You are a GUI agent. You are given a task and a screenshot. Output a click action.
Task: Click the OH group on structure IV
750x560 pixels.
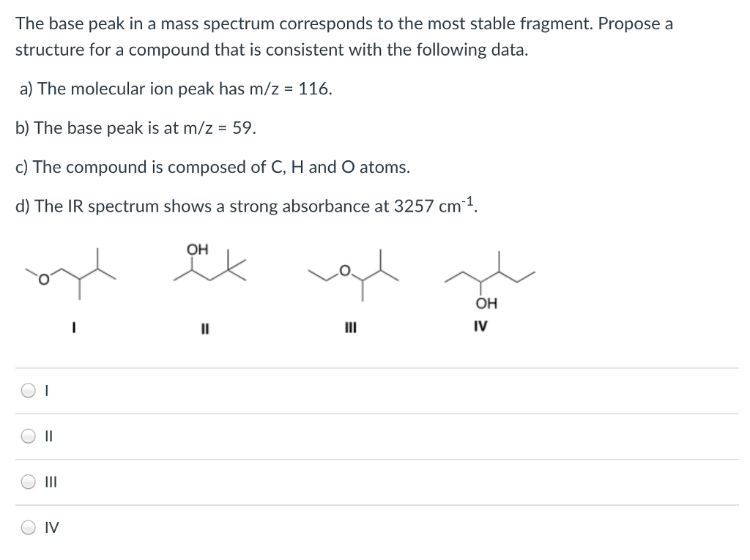pos(486,304)
